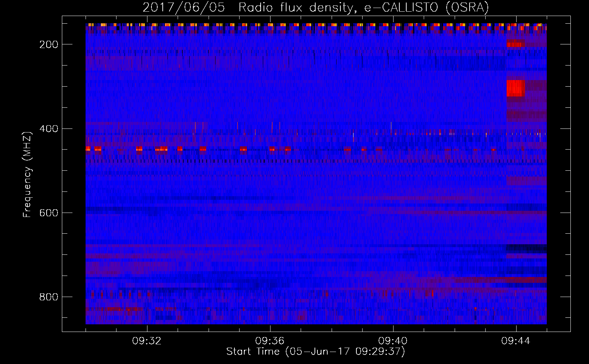Click the 800 frequency tick label
Screen dimensions: 589x364
tap(49, 297)
